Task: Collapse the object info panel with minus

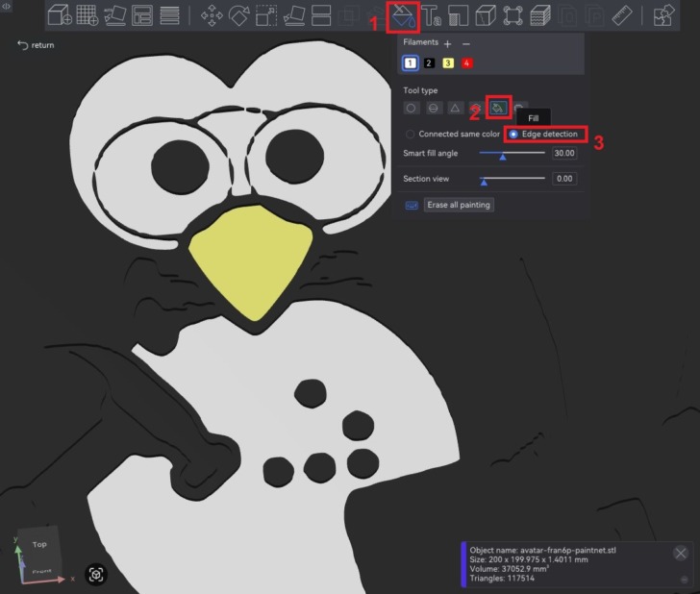Action: coord(685,580)
